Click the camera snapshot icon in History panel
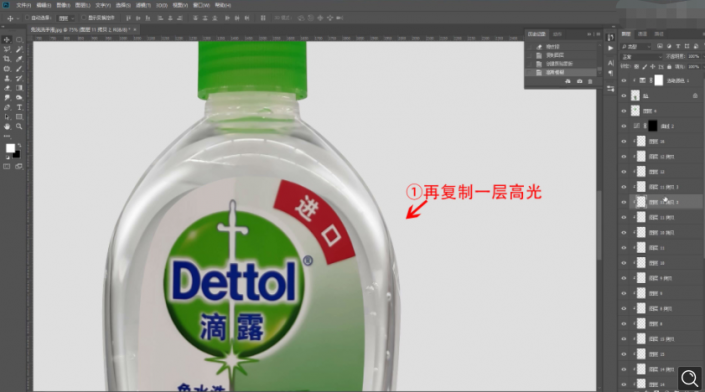 click(579, 81)
